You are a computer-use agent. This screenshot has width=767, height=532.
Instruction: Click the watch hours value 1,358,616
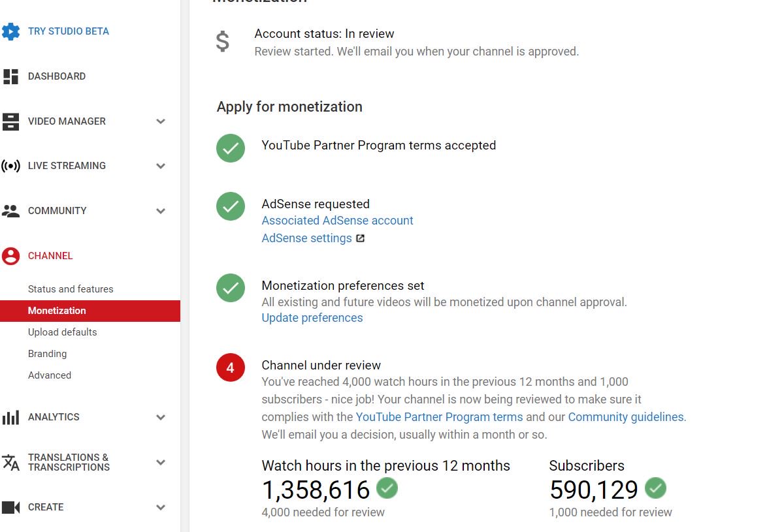pos(316,490)
